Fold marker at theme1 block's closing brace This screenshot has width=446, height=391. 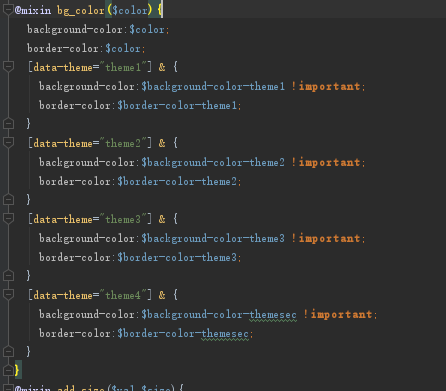point(8,124)
